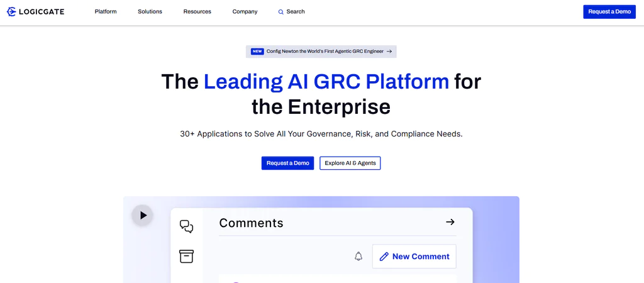Click the NEW badge on banner

point(257,52)
